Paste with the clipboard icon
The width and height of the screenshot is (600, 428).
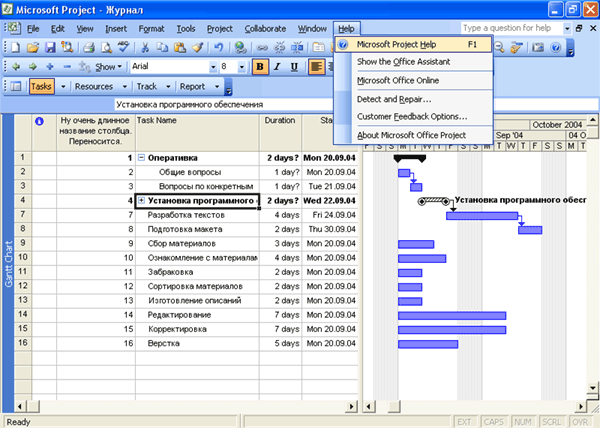click(x=180, y=47)
